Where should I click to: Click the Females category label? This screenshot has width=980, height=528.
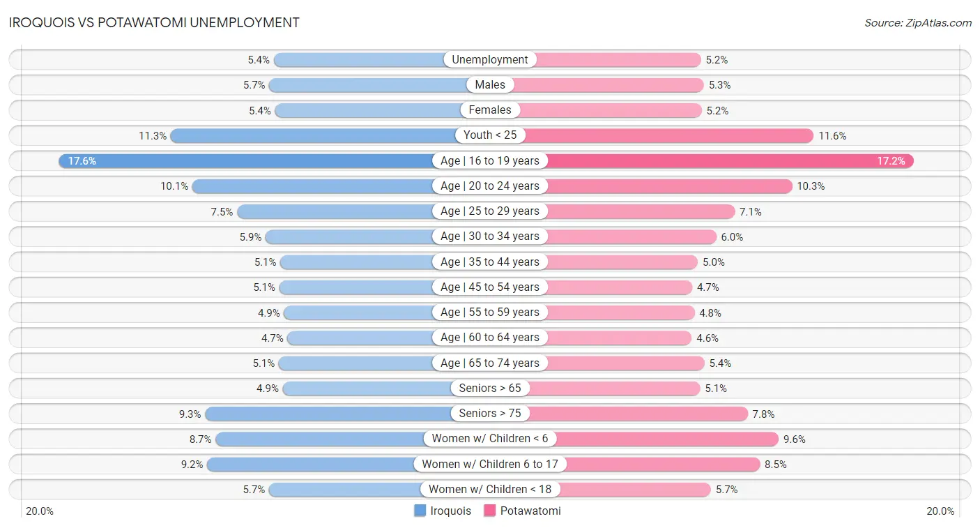click(x=490, y=110)
